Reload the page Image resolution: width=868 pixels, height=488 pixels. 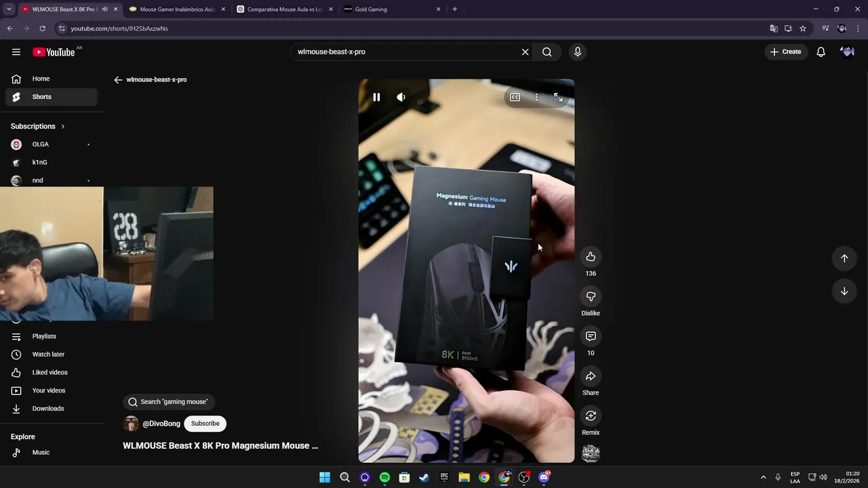tap(42, 28)
